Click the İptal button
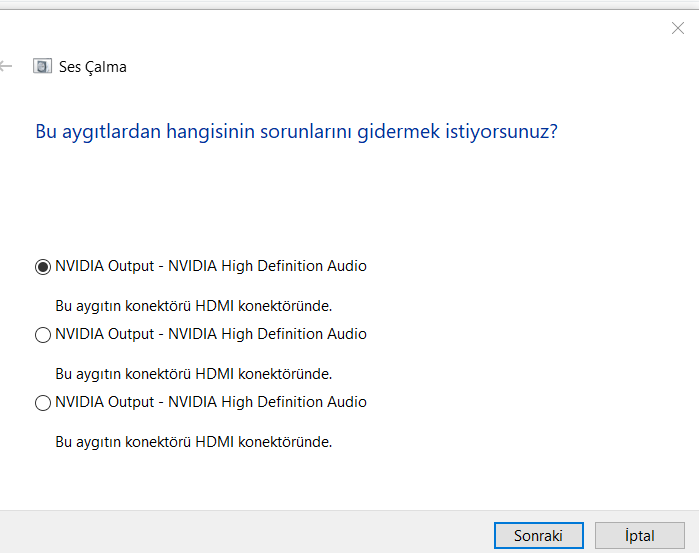 (639, 536)
